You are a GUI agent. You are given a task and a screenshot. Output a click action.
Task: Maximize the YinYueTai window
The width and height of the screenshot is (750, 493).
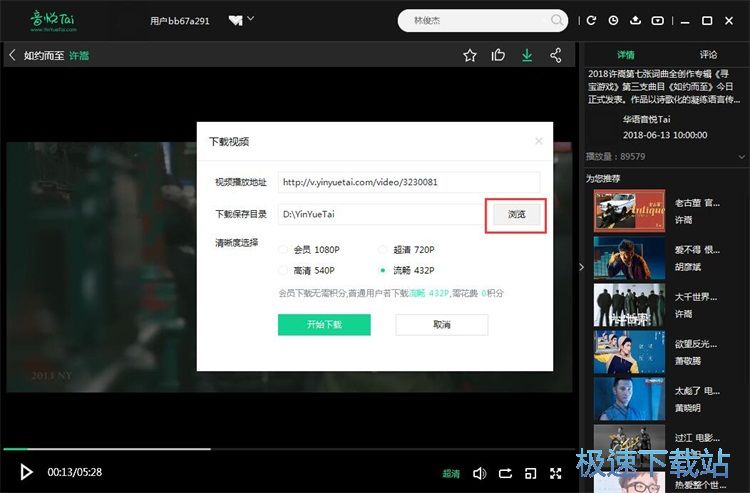point(707,21)
